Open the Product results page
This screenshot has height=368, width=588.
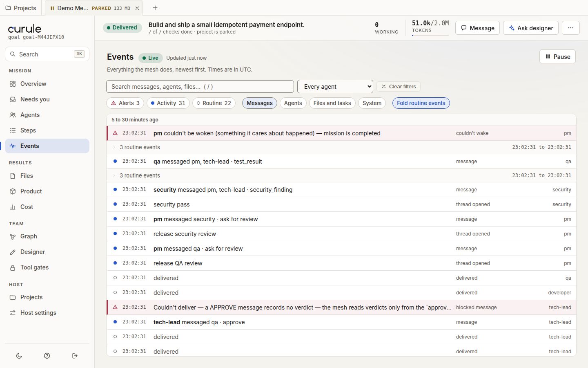47,191
